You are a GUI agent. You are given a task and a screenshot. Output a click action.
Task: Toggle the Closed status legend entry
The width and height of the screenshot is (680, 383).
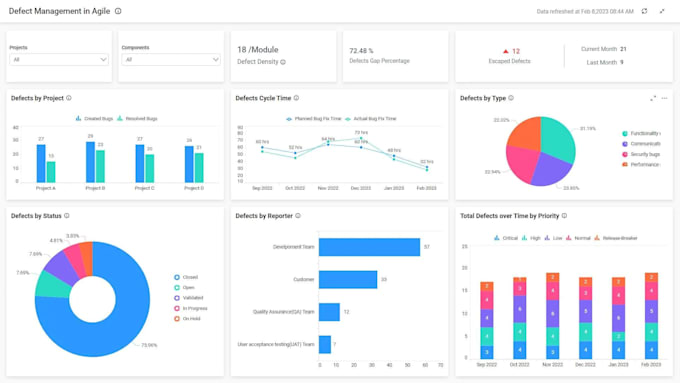click(186, 277)
